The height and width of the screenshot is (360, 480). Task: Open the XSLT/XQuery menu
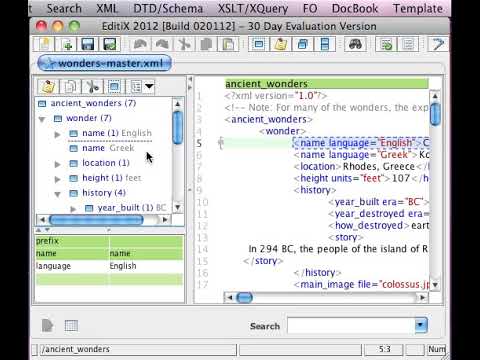tap(253, 8)
